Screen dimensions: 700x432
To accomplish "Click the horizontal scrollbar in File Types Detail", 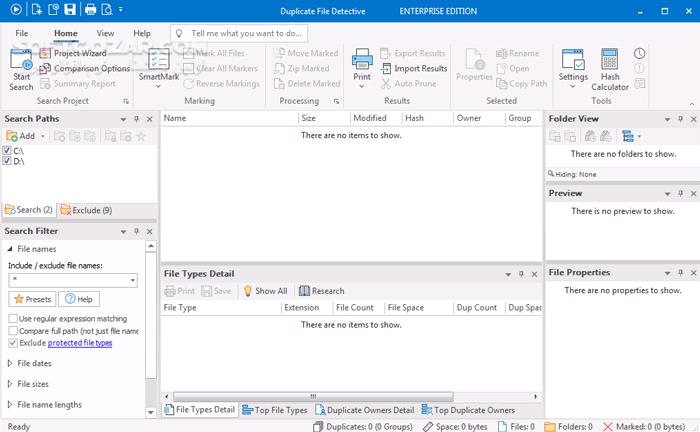I will coord(313,396).
